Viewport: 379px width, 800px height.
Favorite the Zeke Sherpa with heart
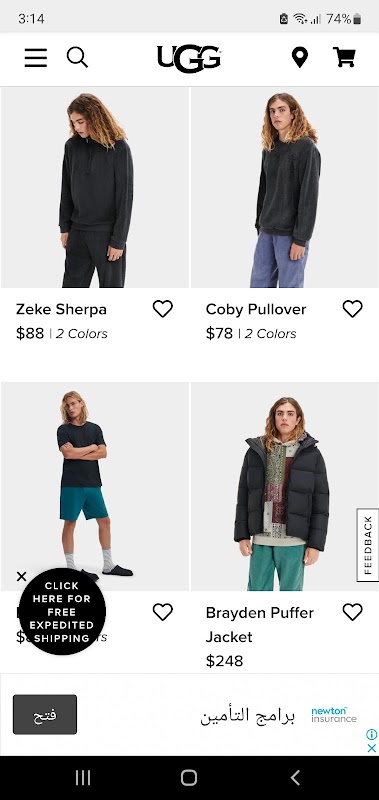click(x=163, y=309)
